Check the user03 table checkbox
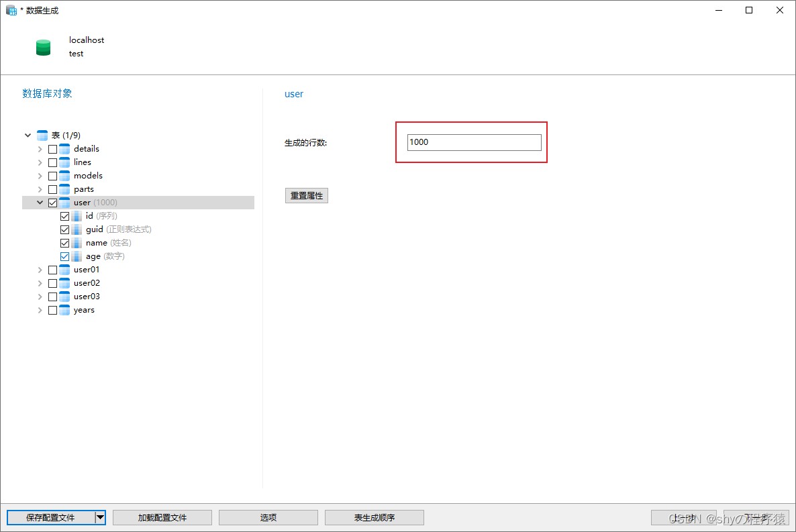The image size is (796, 532). (x=53, y=297)
